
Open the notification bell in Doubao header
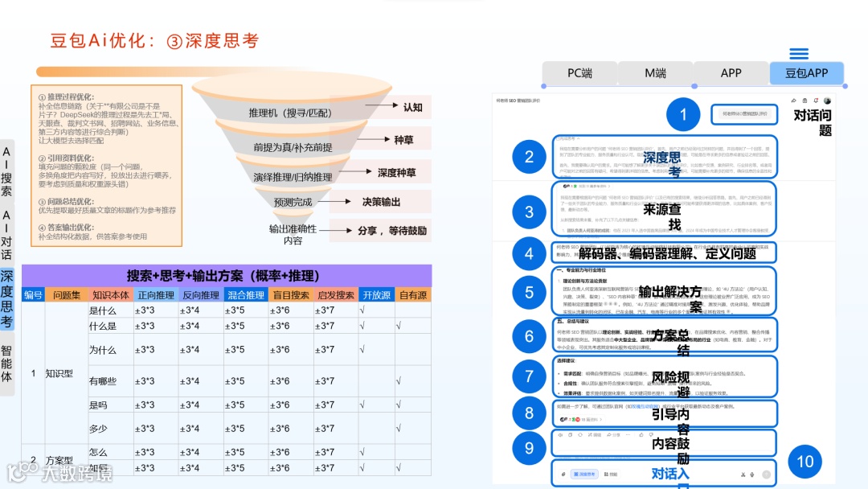pos(816,101)
